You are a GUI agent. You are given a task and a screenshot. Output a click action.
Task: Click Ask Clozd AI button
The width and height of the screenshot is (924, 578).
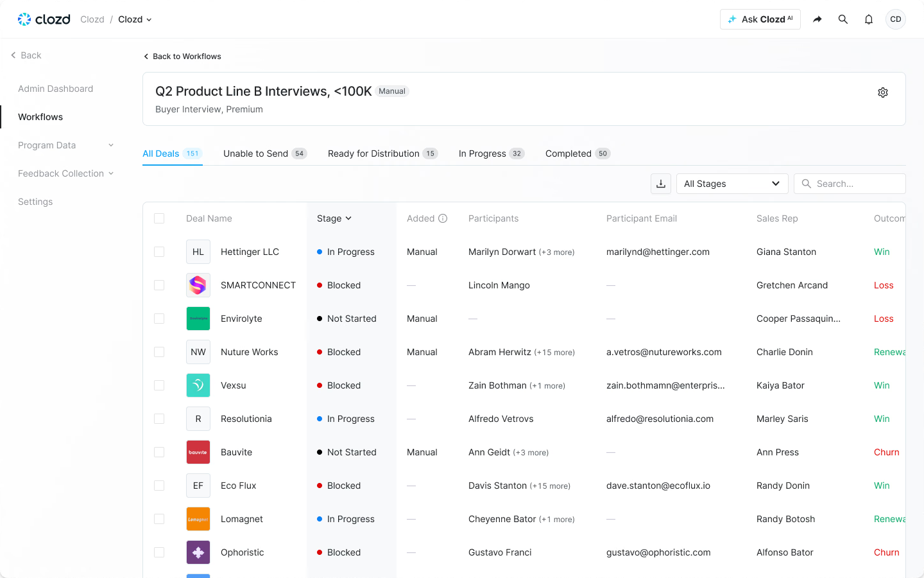click(x=760, y=19)
